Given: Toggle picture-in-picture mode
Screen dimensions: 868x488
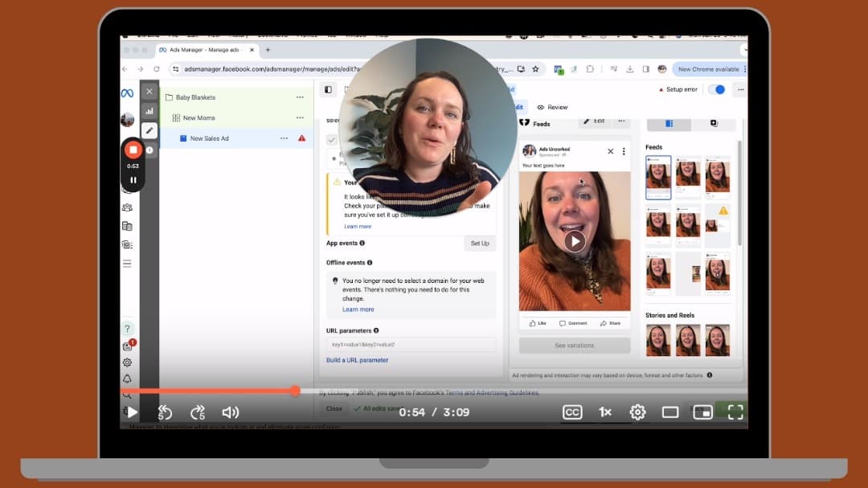Looking at the screenshot, I should (x=703, y=412).
